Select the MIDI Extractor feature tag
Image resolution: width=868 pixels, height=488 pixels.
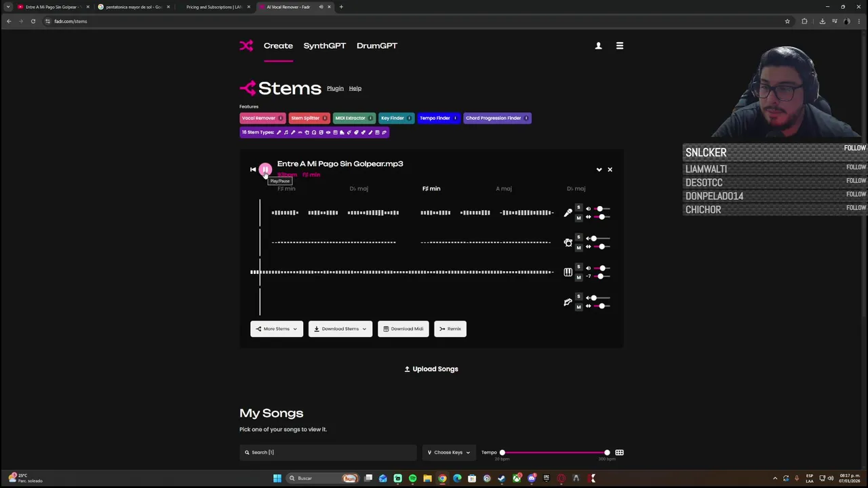354,118
